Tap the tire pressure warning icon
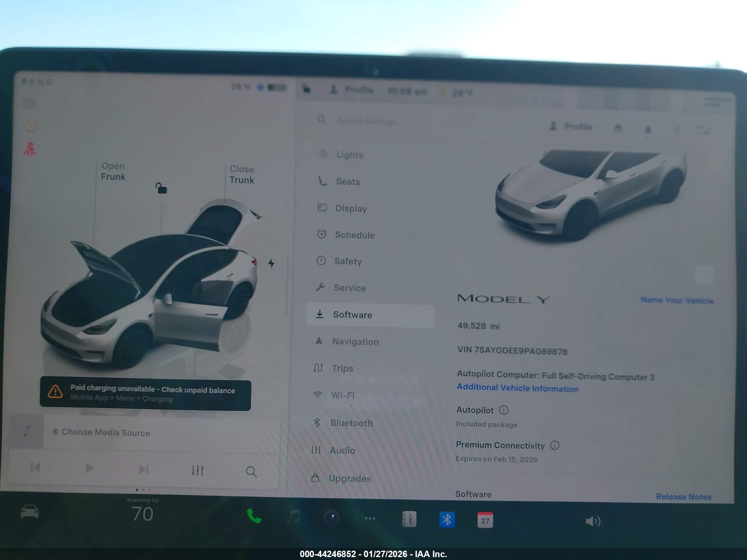 click(31, 126)
